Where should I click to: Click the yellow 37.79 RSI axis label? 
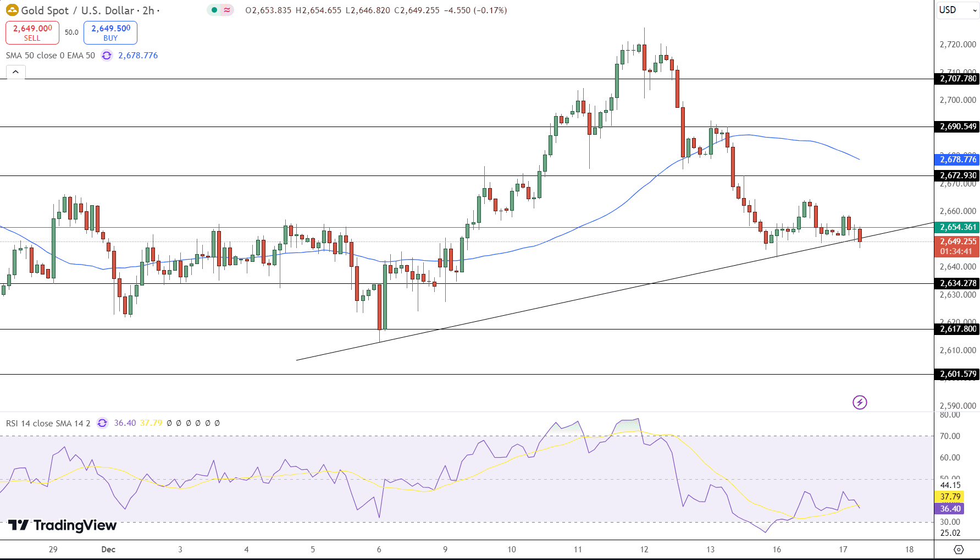tap(950, 497)
